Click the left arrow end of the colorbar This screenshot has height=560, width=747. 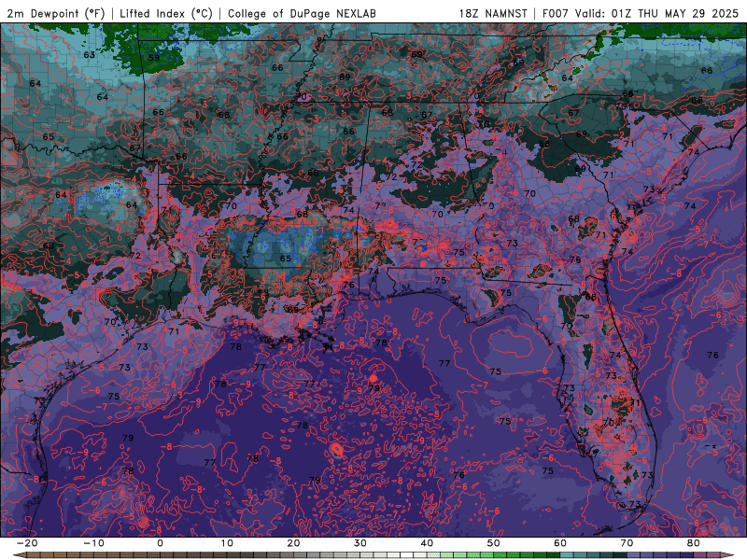pos(19,555)
